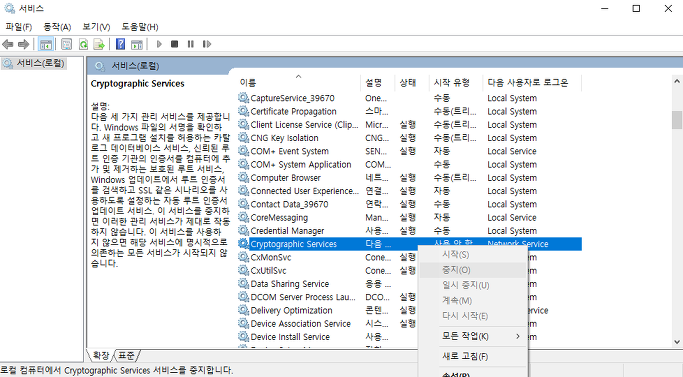683x377 pixels.
Task: Sort by 다음 사용자로 로그온 column header
Action: [532, 82]
